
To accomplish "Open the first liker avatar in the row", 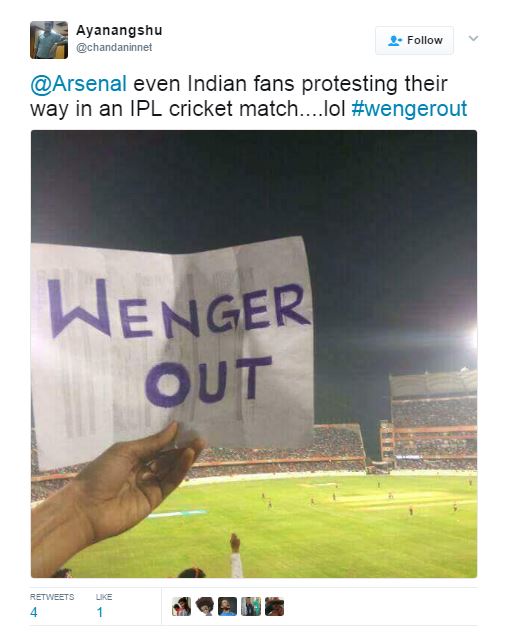I will click(x=181, y=606).
